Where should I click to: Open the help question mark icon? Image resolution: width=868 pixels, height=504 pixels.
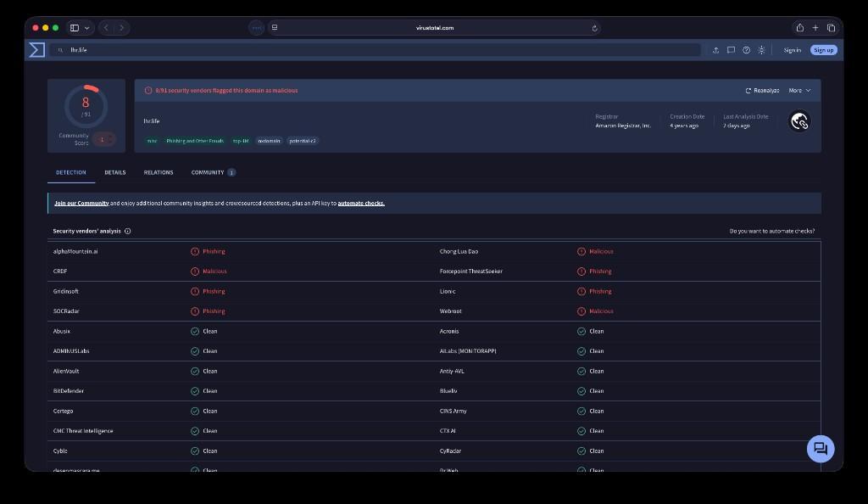746,50
